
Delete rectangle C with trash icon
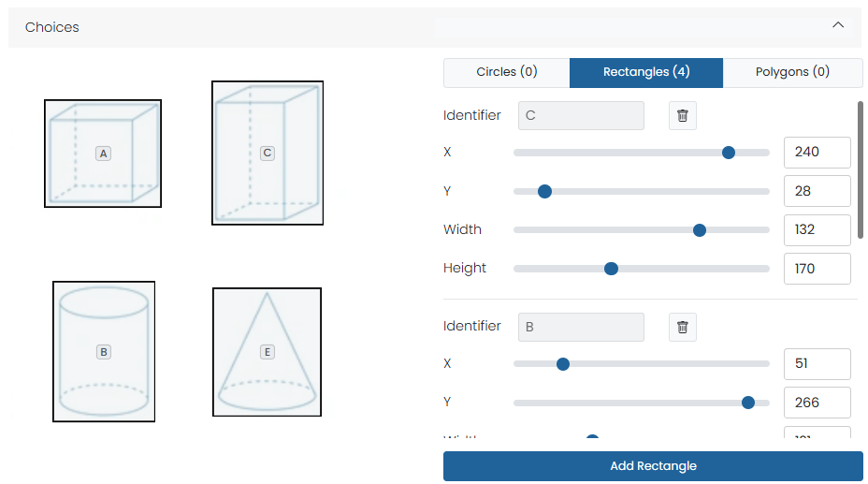coord(683,115)
